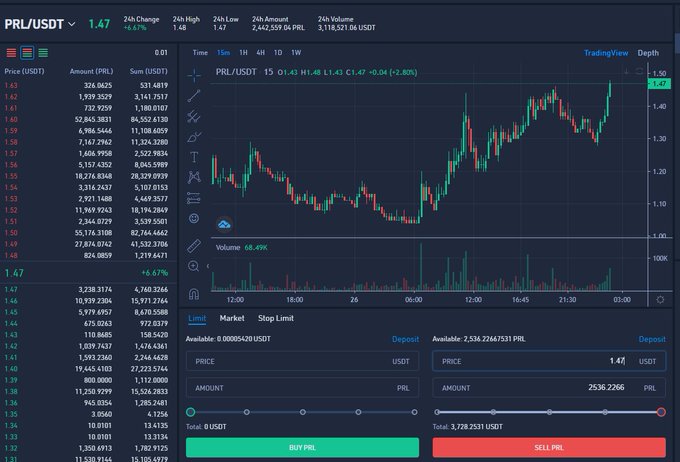Select the 15m chart interval
This screenshot has width=680, height=462.
223,52
